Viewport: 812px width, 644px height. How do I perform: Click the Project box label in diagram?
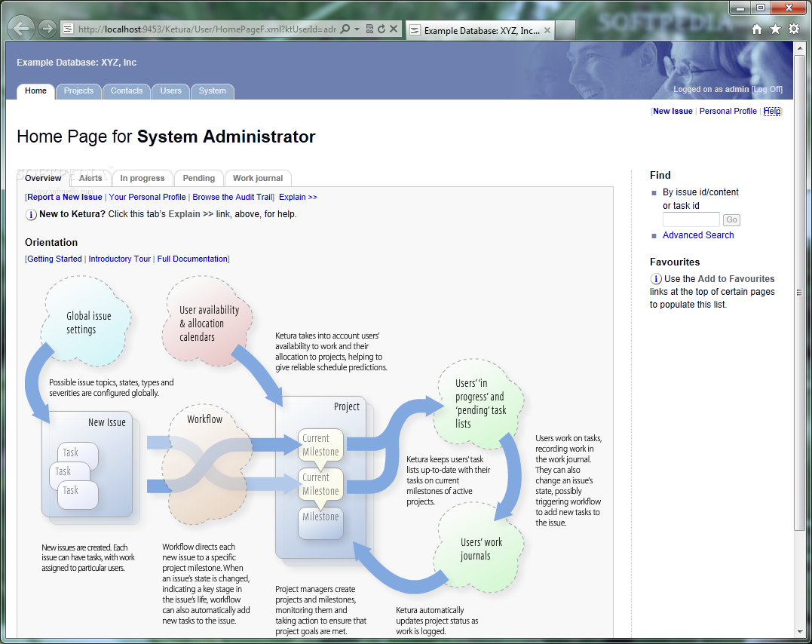(347, 406)
